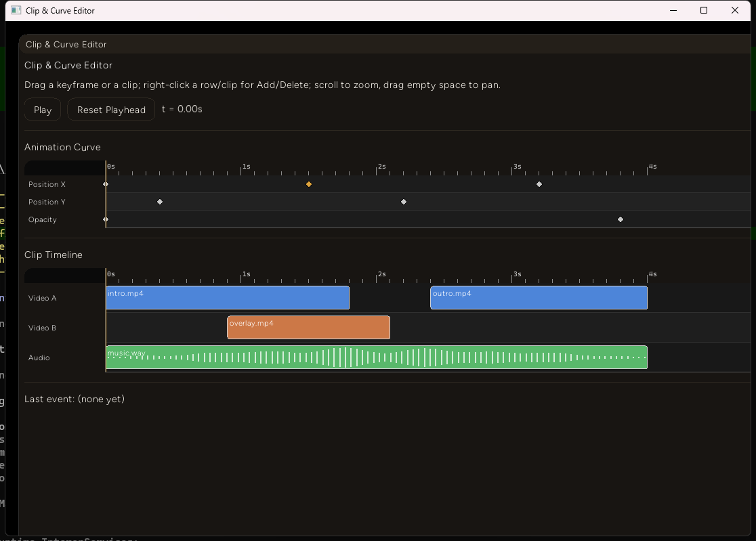Click the 4s mark on the Animation Curve ruler
756x541 pixels.
[653, 166]
